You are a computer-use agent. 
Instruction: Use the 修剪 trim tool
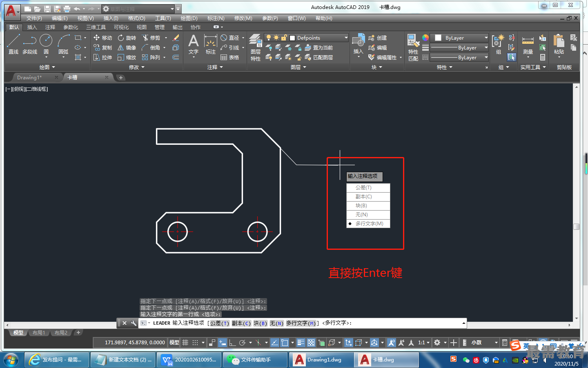(151, 38)
